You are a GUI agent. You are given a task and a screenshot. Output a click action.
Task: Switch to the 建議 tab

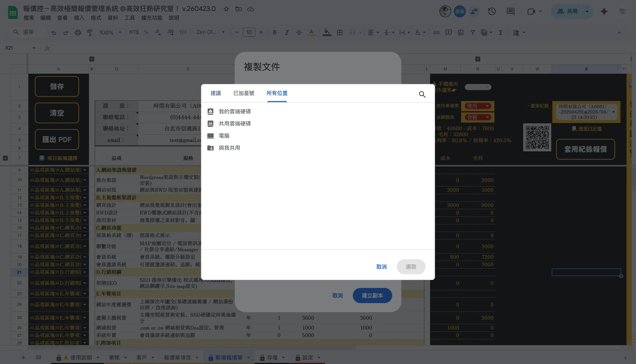216,93
